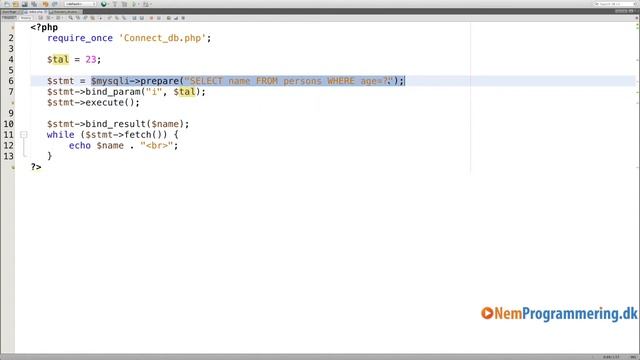Click the closing ?> tag
The width and height of the screenshot is (640, 360).
tap(36, 167)
